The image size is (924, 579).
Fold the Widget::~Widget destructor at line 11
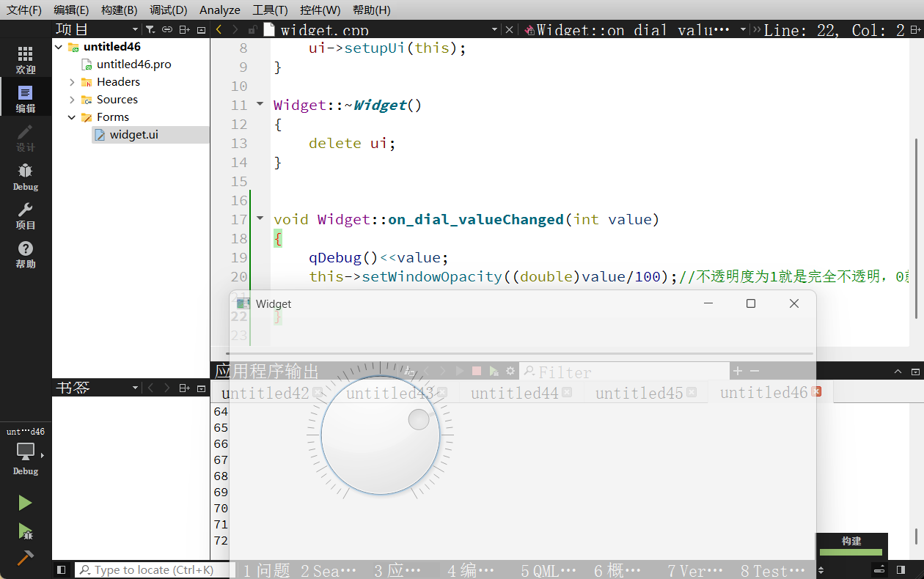coord(260,104)
